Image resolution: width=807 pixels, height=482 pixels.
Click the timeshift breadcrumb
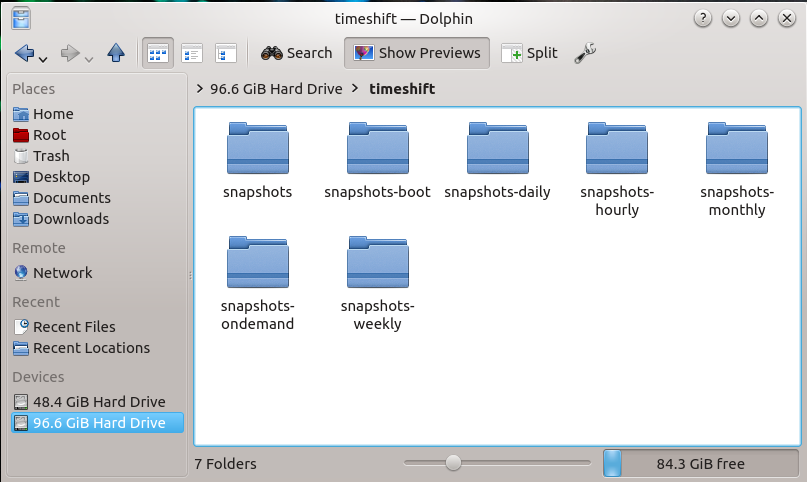point(402,89)
